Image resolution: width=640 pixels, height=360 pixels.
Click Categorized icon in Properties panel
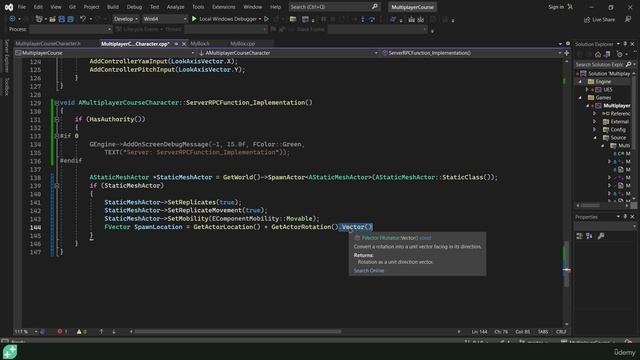579,236
